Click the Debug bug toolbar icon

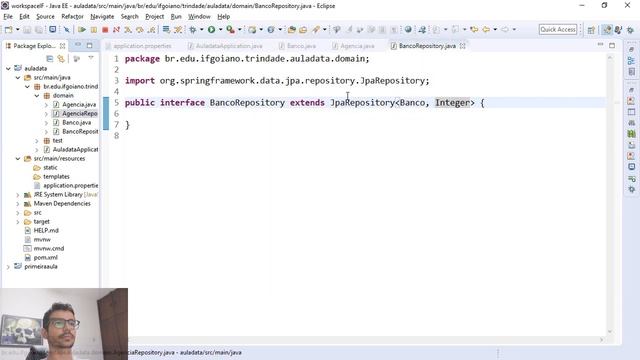(x=193, y=29)
